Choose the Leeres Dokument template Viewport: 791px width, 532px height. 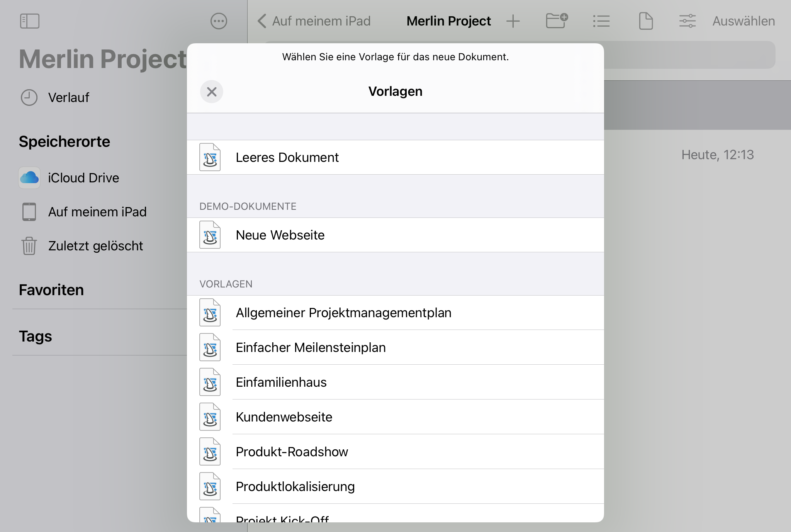395,157
